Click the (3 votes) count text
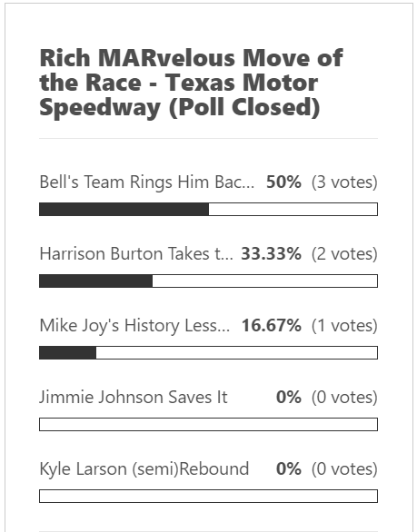 click(x=344, y=182)
